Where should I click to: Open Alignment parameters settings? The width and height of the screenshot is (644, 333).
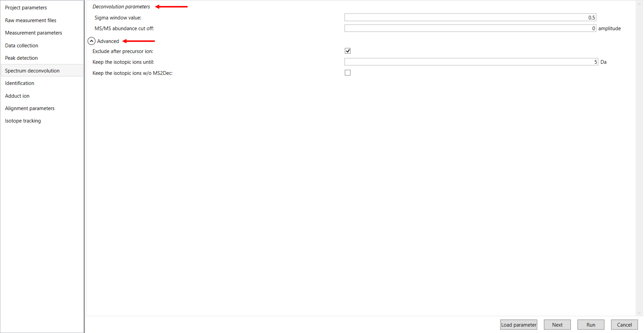coord(30,108)
